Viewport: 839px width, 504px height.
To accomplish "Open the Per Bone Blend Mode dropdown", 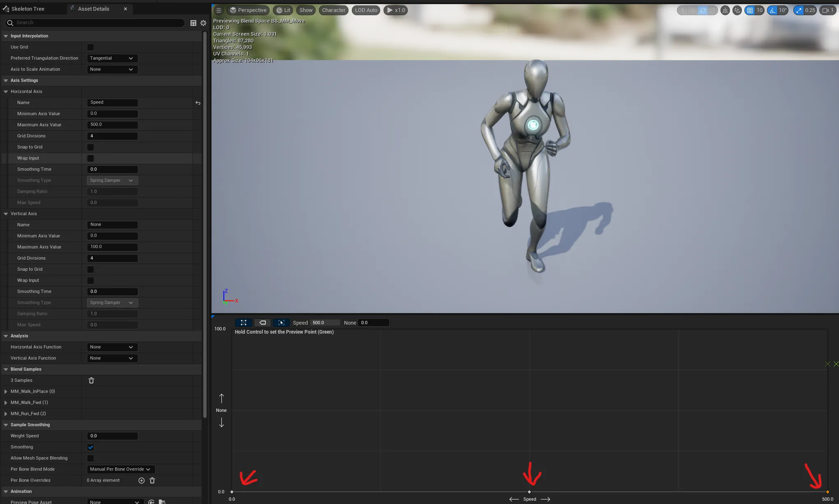I will [120, 469].
